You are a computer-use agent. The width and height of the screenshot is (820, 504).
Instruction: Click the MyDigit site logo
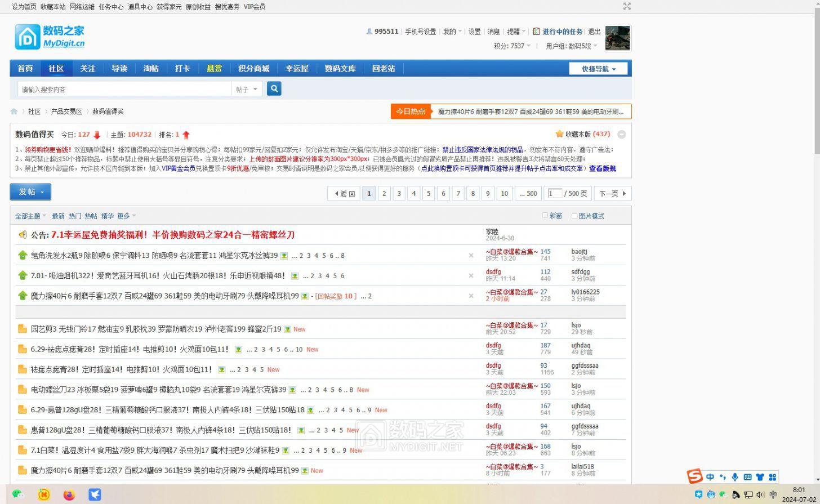pyautogui.click(x=50, y=37)
